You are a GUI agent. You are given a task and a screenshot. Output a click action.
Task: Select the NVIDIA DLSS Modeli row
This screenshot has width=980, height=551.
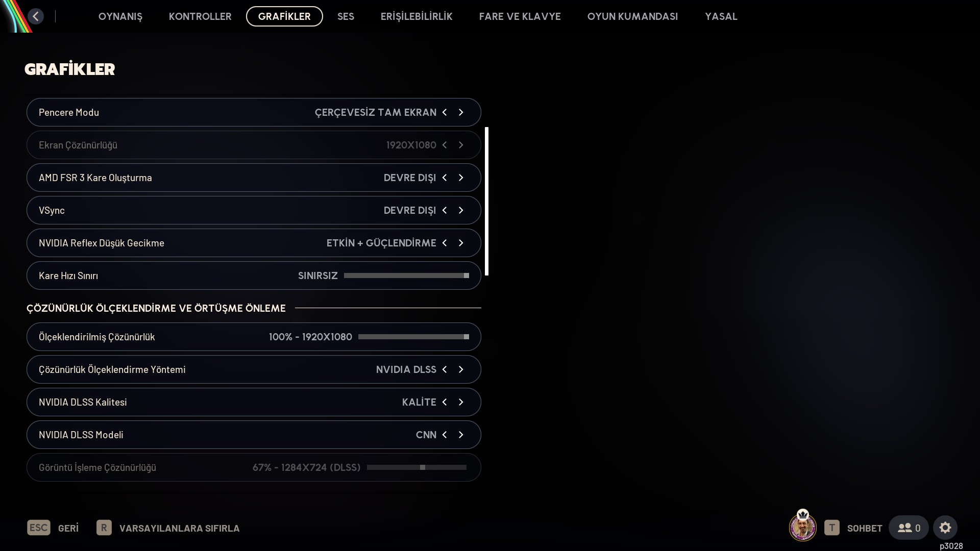pyautogui.click(x=254, y=435)
